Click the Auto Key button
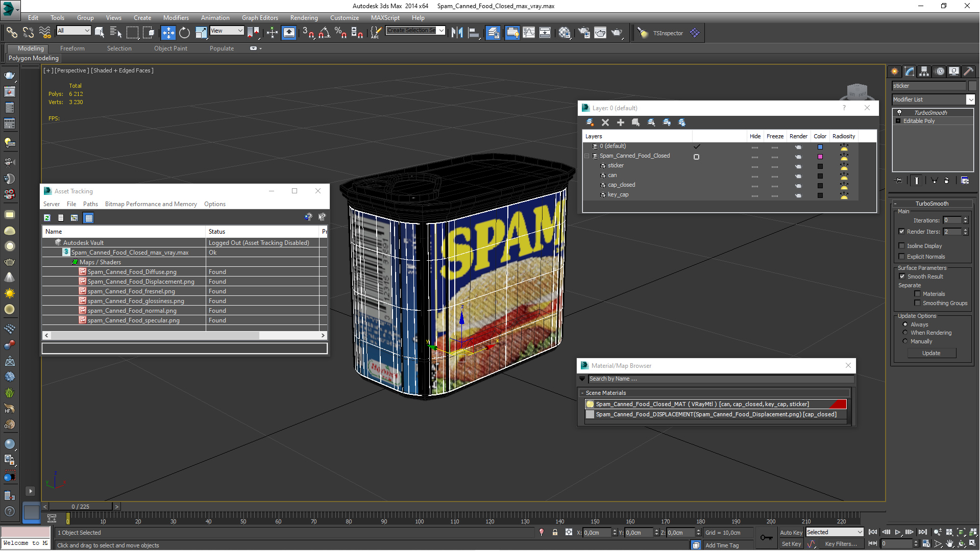This screenshot has width=980, height=551. [x=791, y=532]
